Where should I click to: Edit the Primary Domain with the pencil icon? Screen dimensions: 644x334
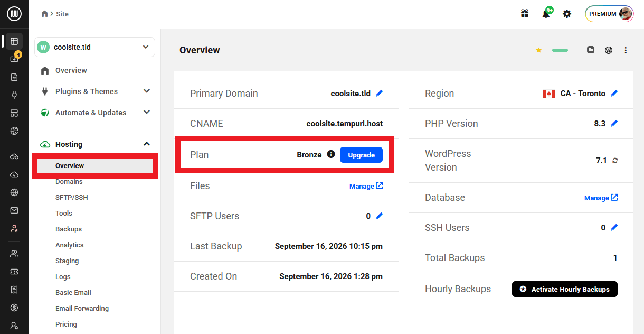380,93
